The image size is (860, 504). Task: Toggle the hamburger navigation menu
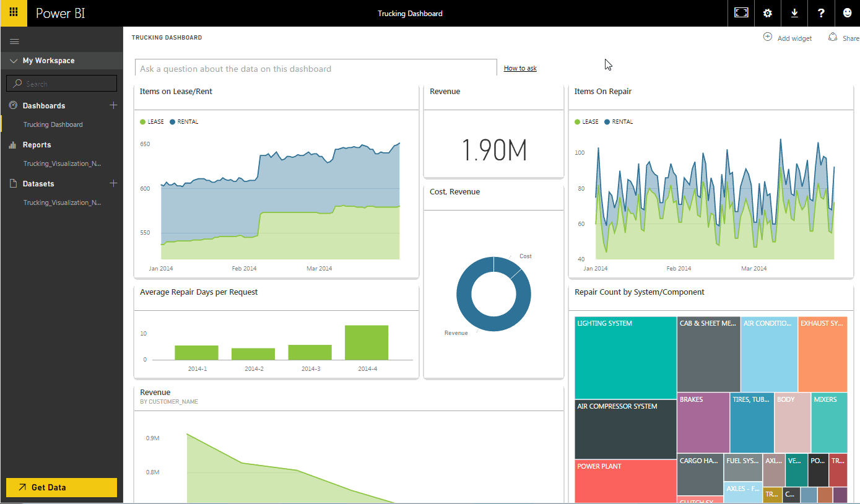(x=14, y=41)
